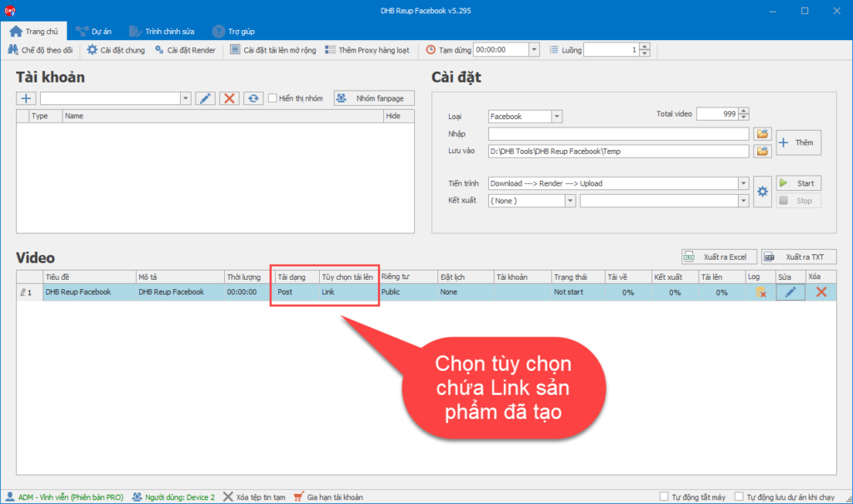Open the process settings gear icon

pyautogui.click(x=761, y=192)
